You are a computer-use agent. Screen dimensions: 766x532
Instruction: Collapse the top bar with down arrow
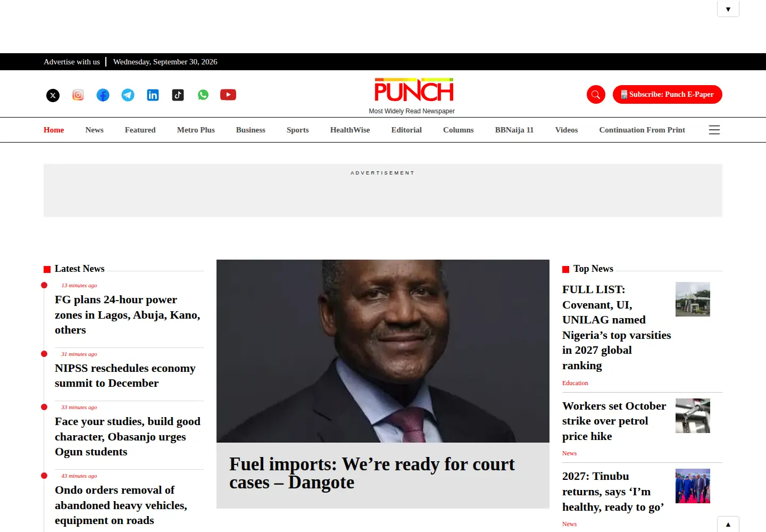pos(728,9)
